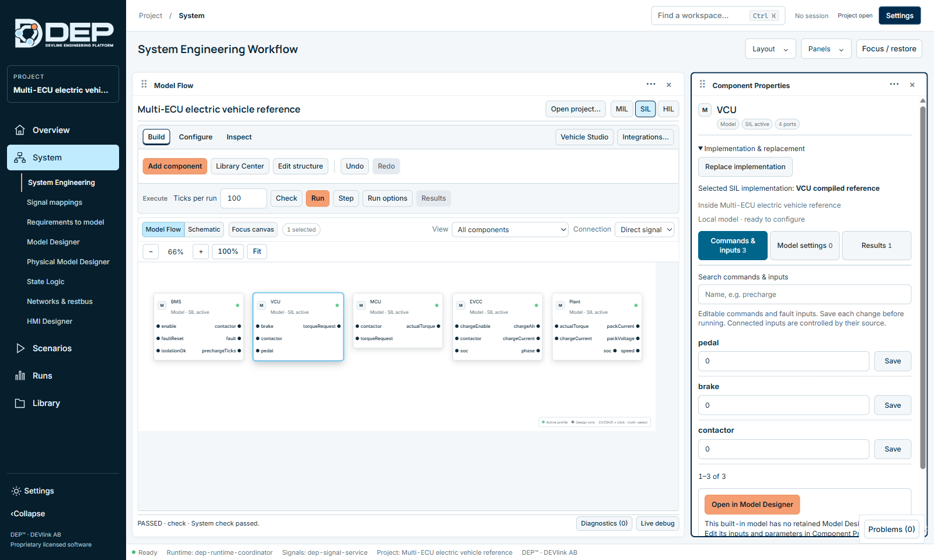Click the M icon on Plant block
The height and width of the screenshot is (560, 934).
click(560, 305)
